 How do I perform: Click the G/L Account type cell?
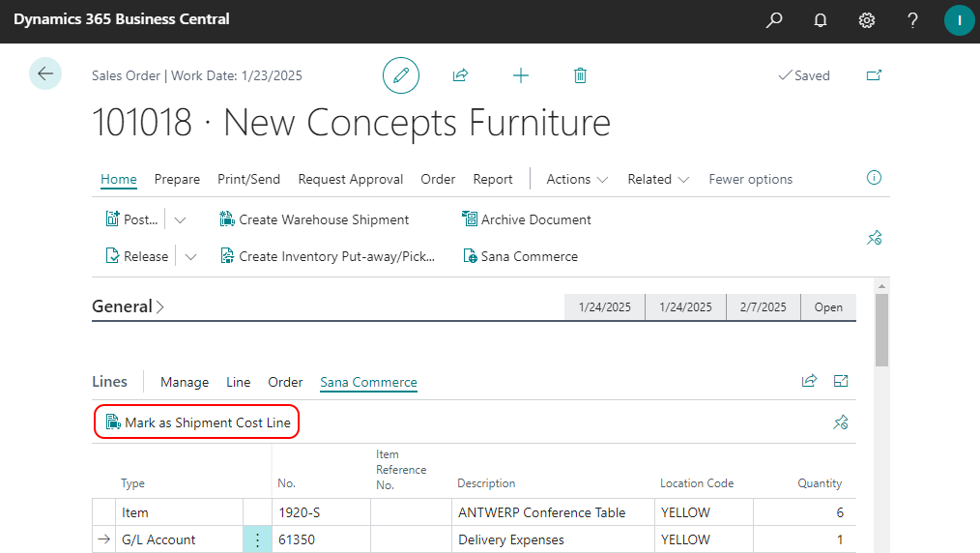tap(180, 539)
